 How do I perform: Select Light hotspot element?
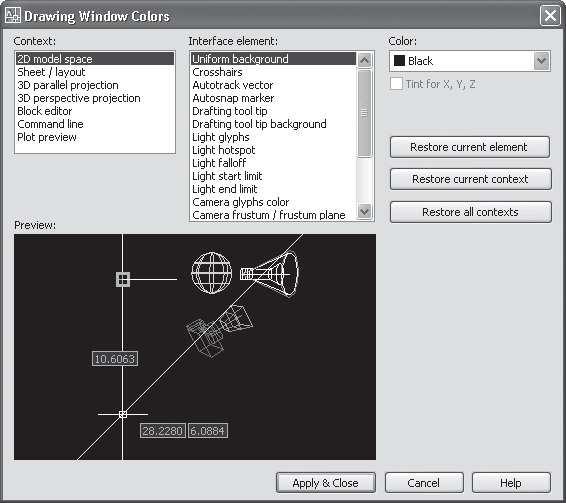point(273,150)
